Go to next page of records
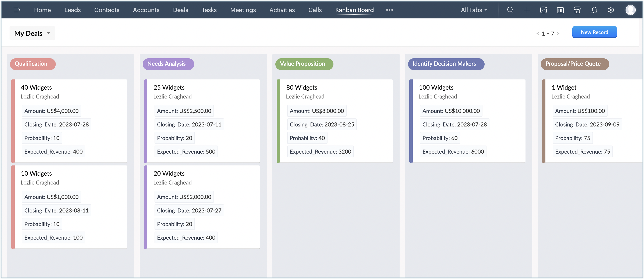 [558, 33]
